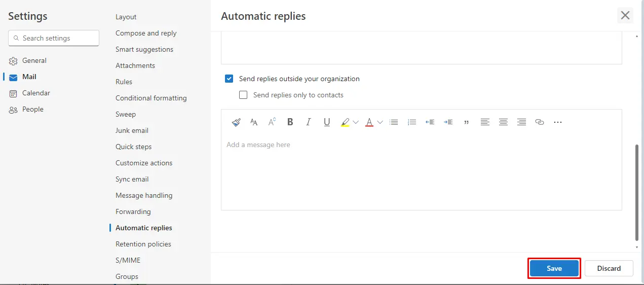Select Automatic replies menu item
This screenshot has height=285, width=644.
(x=144, y=228)
